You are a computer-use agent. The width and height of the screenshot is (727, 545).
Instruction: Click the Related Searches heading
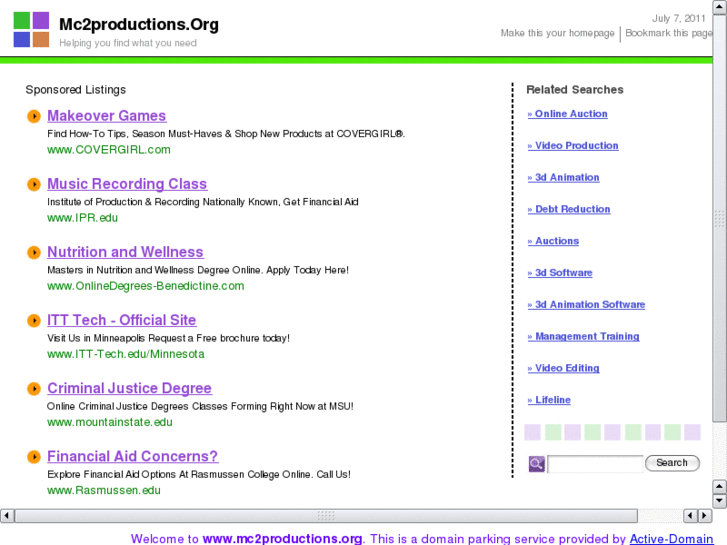pos(575,90)
